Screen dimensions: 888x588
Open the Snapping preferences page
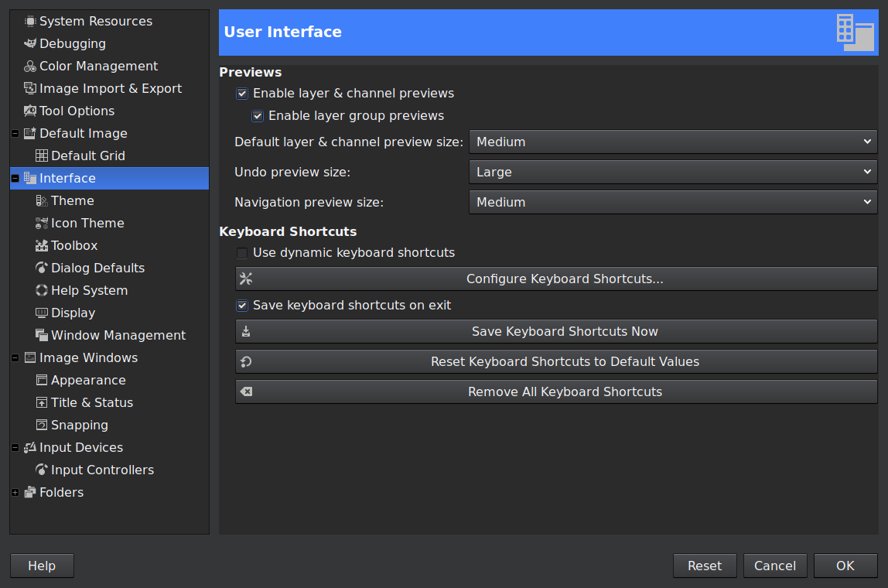pyautogui.click(x=79, y=426)
